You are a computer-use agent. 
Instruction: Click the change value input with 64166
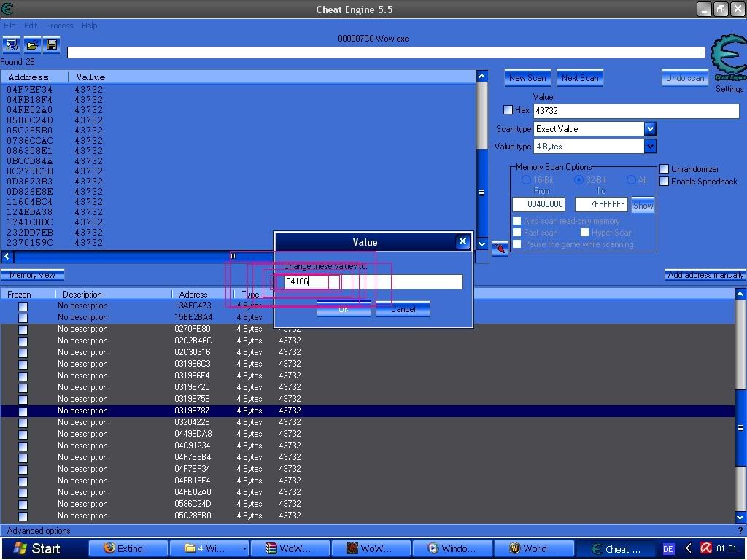click(x=373, y=281)
